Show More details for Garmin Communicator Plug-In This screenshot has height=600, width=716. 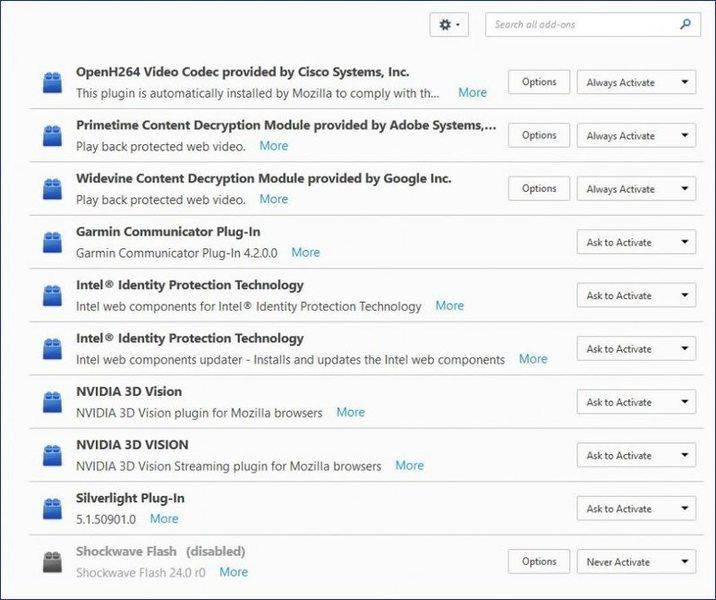coord(305,253)
